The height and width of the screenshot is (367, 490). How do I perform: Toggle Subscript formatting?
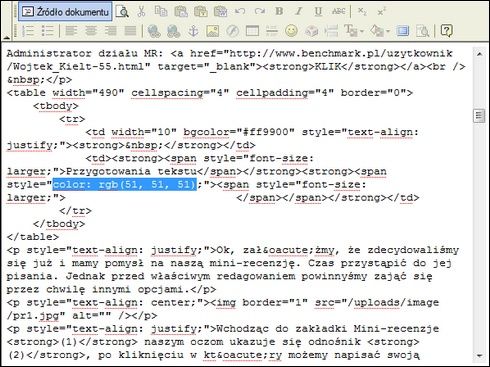tap(362, 12)
